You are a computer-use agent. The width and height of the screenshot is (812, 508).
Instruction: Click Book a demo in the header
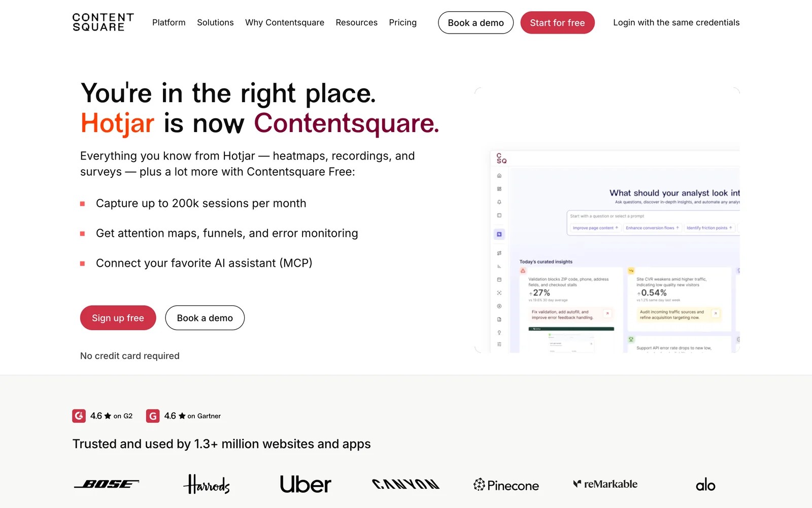pyautogui.click(x=476, y=23)
